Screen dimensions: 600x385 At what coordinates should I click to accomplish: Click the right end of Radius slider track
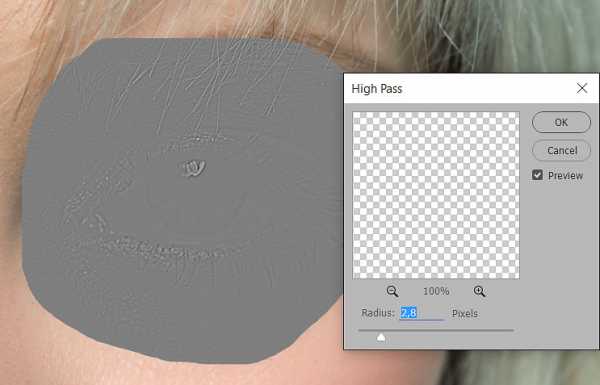[x=511, y=330]
